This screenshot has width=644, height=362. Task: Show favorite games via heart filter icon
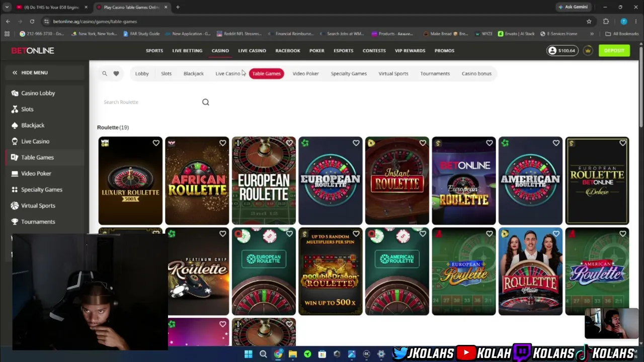116,73
